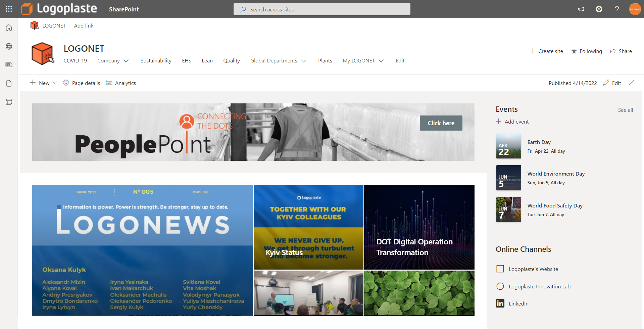Select the Logoplaste Innovation Lab radio button
This screenshot has height=329, width=644.
[x=500, y=286]
